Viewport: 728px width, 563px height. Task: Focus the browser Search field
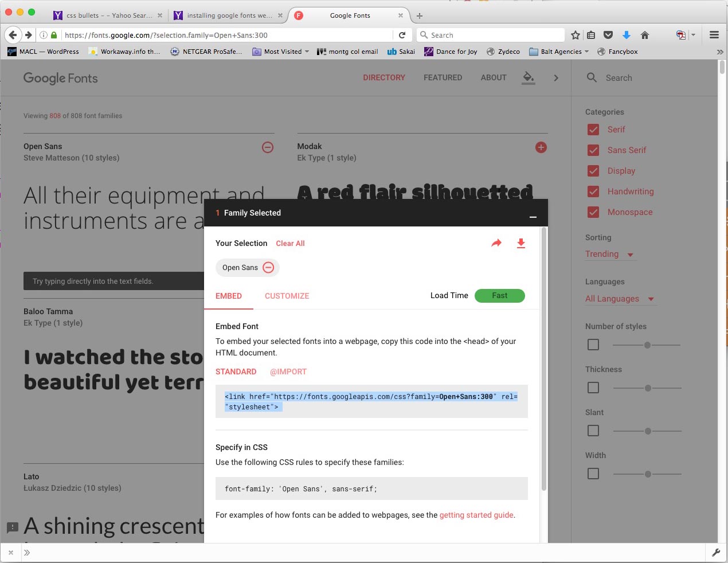491,35
